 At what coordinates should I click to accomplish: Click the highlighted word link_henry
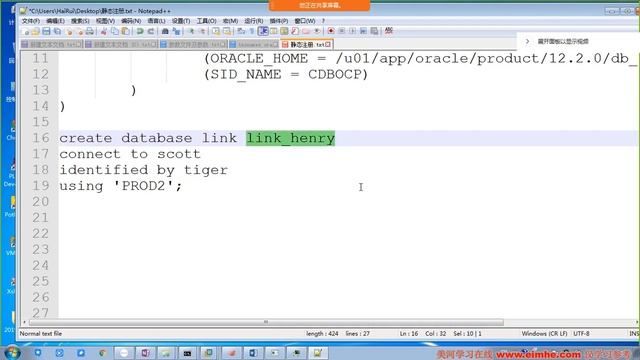290,138
